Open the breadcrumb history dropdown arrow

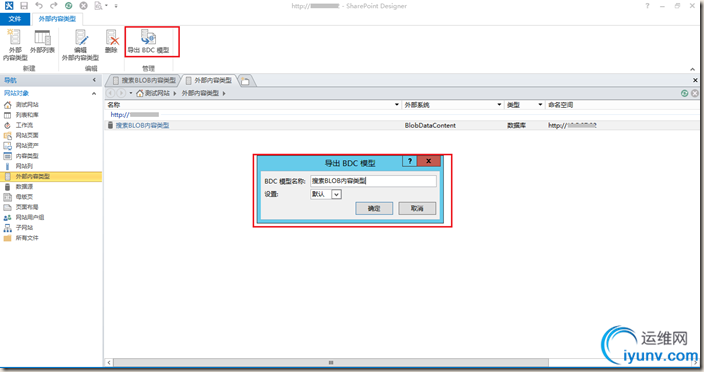coord(131,93)
